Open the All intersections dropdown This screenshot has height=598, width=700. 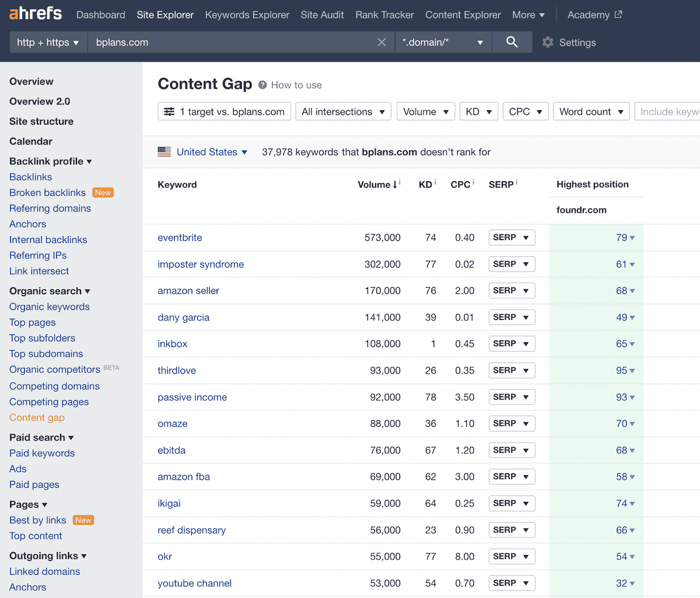tap(344, 111)
